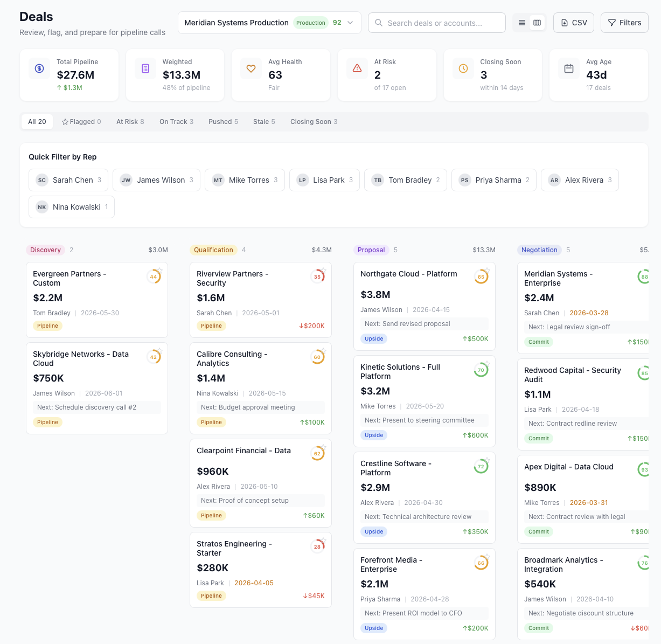661x644 pixels.
Task: Switch to the At Risk tab
Action: [130, 121]
